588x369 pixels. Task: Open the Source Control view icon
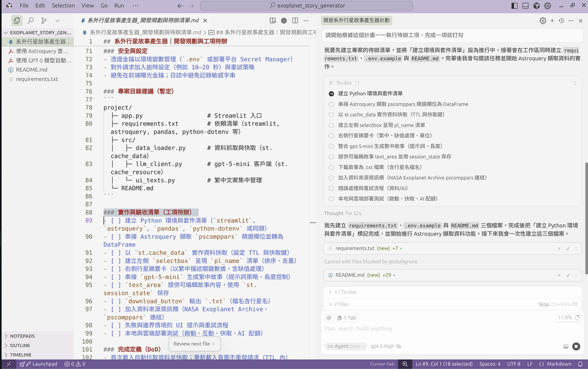click(44, 20)
